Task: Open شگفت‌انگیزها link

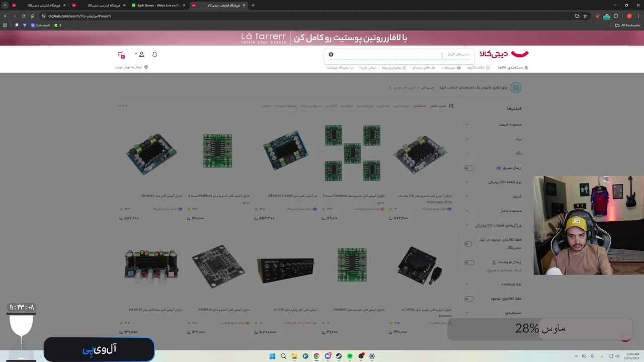Action: coord(477,67)
